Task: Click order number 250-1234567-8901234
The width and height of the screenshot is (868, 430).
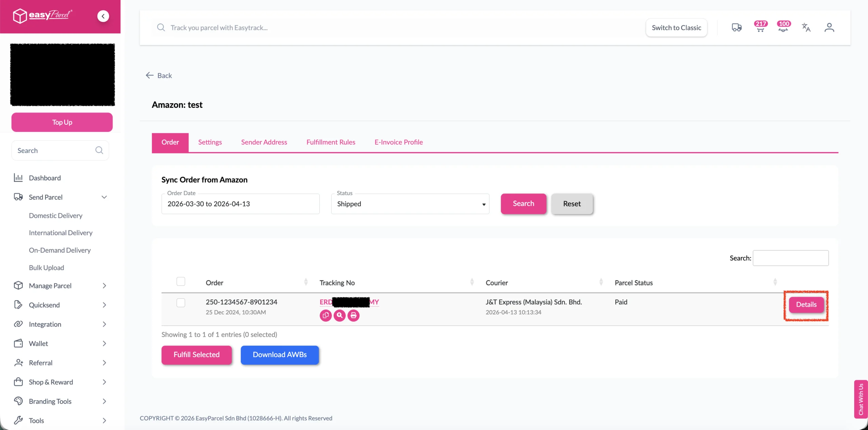Action: 241,302
